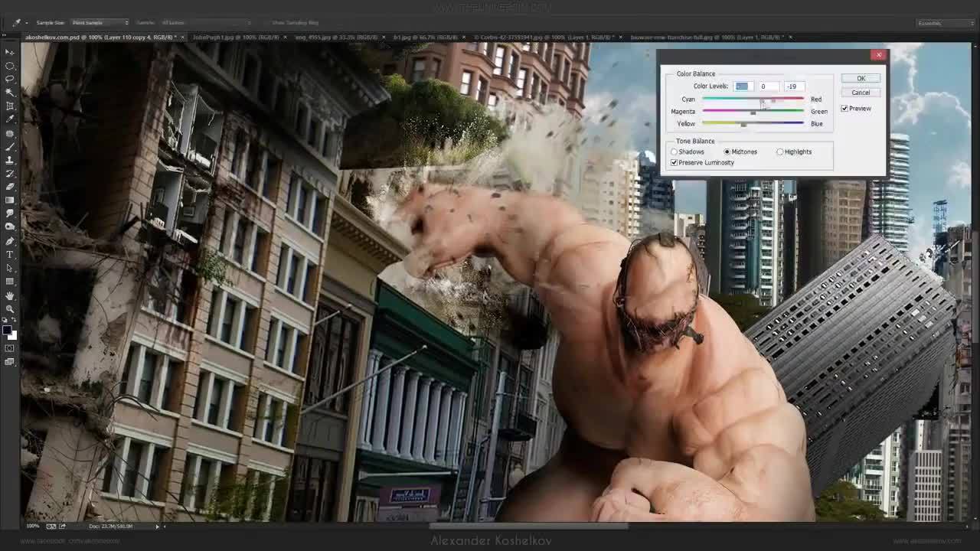Click the first Color Levels field
Screen dimensions: 980x551
click(743, 86)
